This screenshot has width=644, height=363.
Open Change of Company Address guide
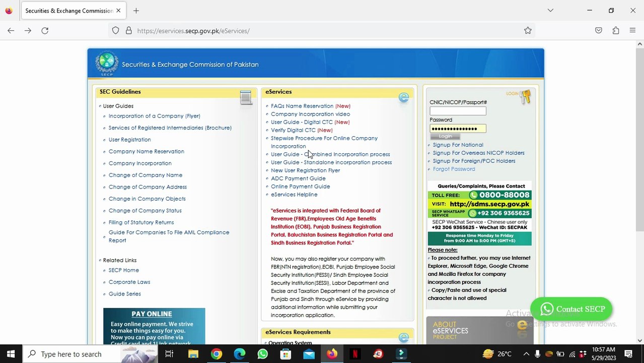click(x=148, y=187)
